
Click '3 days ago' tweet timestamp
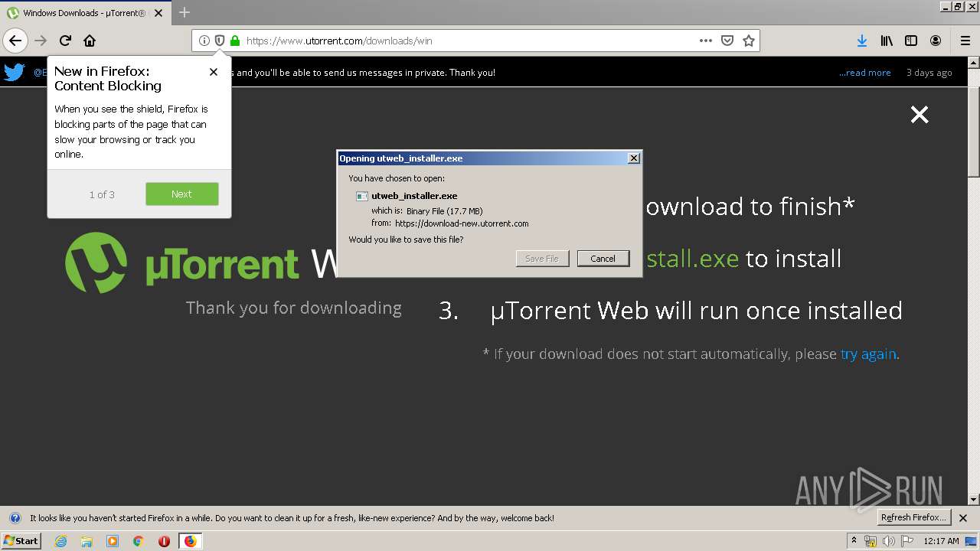point(929,73)
